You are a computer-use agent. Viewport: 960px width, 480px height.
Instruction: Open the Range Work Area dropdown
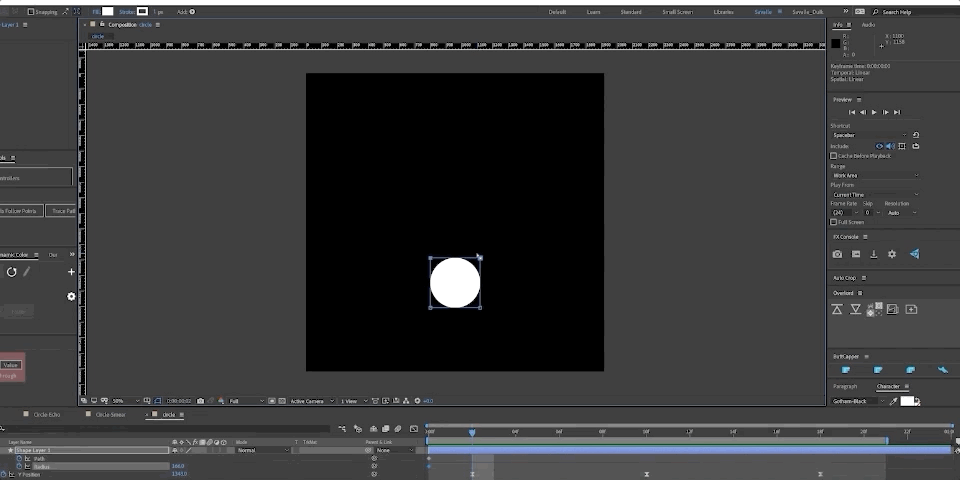[876, 175]
